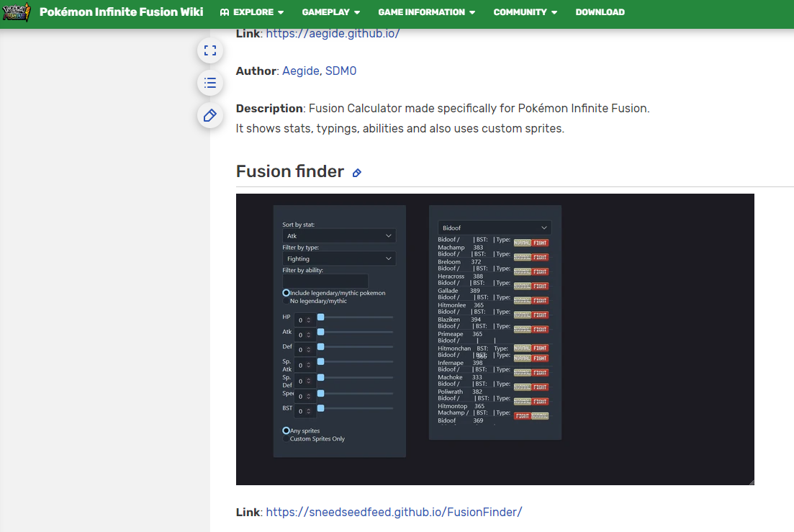This screenshot has width=794, height=532.
Task: Click the HP slider handle
Action: pyautogui.click(x=320, y=317)
